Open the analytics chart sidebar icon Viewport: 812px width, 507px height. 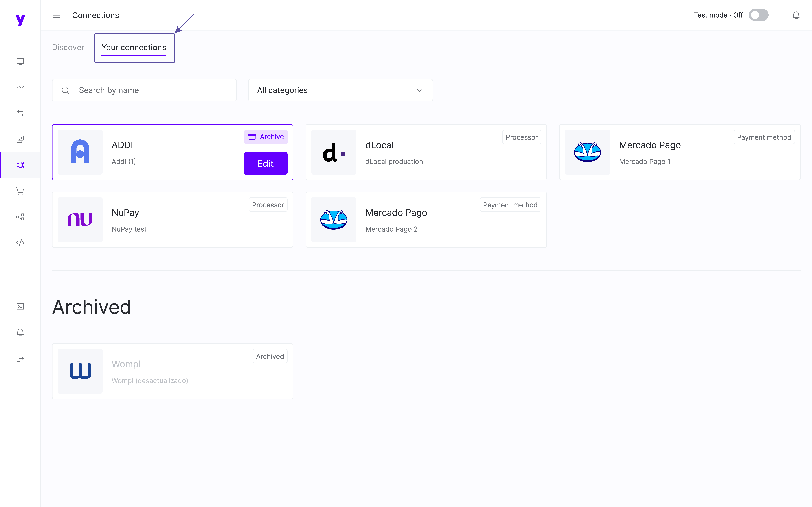point(20,87)
